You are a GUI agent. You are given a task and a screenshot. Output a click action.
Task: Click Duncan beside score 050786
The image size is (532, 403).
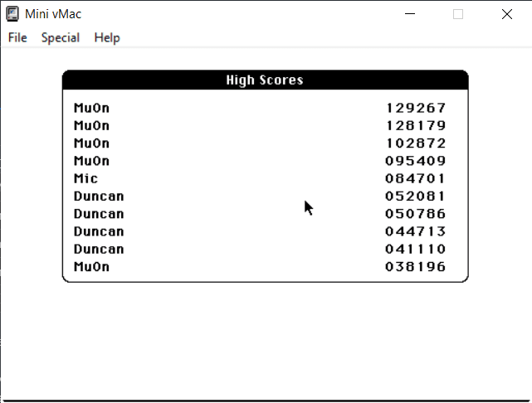pos(99,214)
